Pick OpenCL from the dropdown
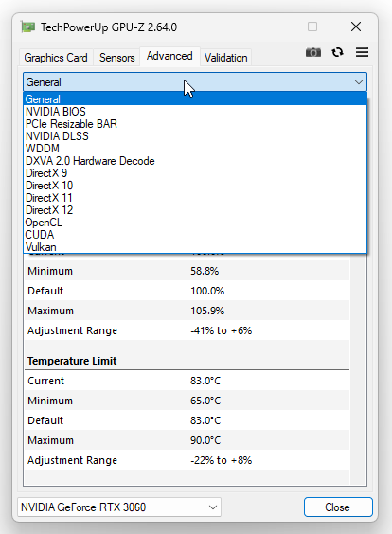Image resolution: width=392 pixels, height=534 pixels. [x=195, y=222]
